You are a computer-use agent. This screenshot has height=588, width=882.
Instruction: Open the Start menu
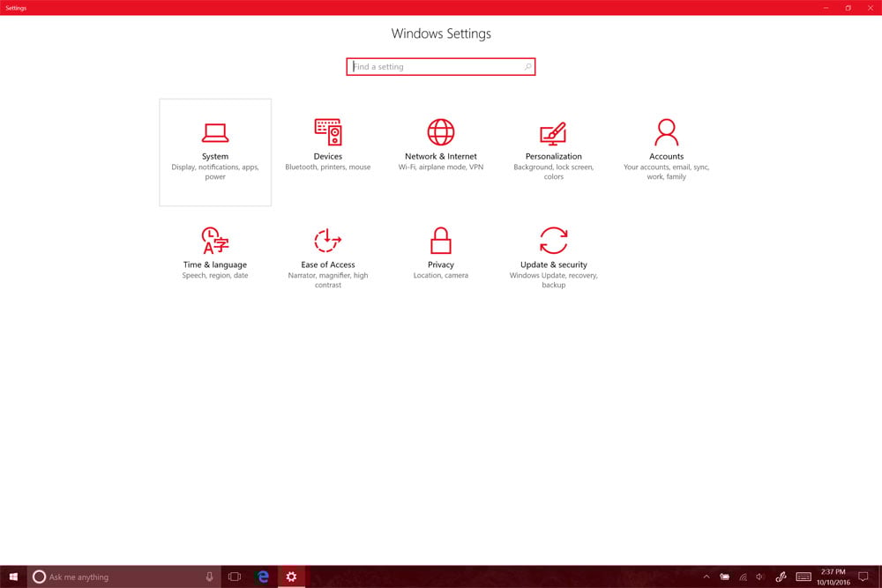[12, 576]
